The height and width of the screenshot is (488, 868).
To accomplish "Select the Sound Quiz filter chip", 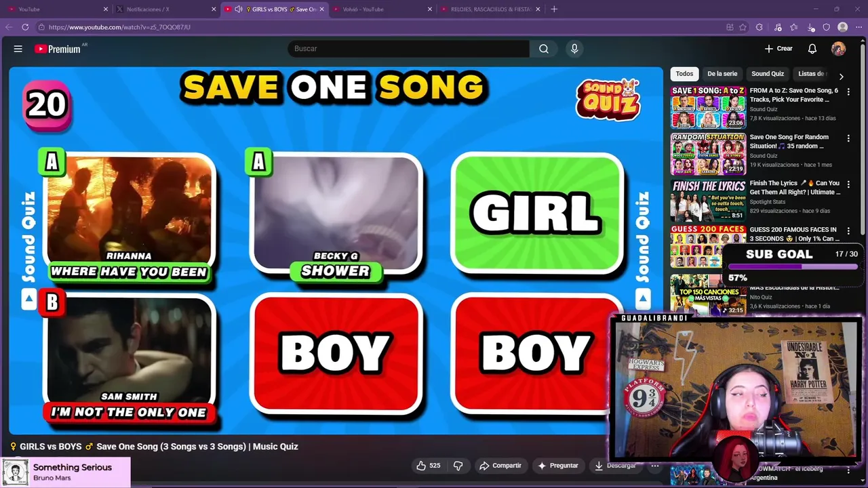I will point(768,74).
